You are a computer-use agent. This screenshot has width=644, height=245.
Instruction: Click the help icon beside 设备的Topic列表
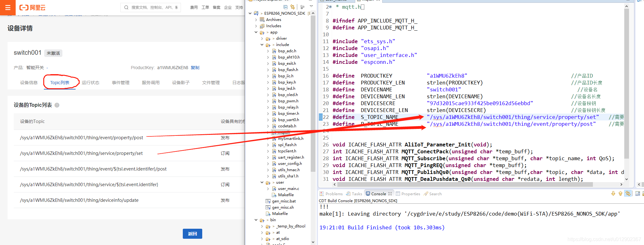click(x=57, y=105)
